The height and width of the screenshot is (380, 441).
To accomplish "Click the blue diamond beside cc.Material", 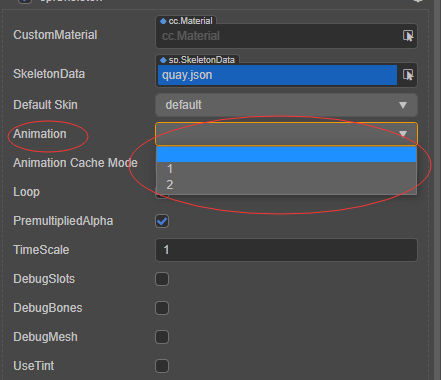I will (163, 21).
